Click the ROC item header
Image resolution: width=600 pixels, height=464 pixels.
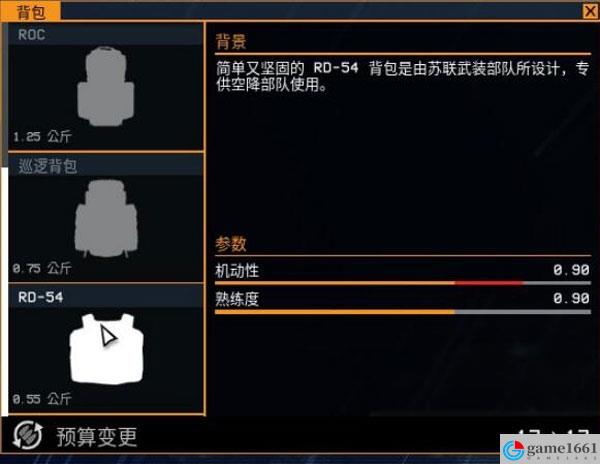tap(106, 34)
